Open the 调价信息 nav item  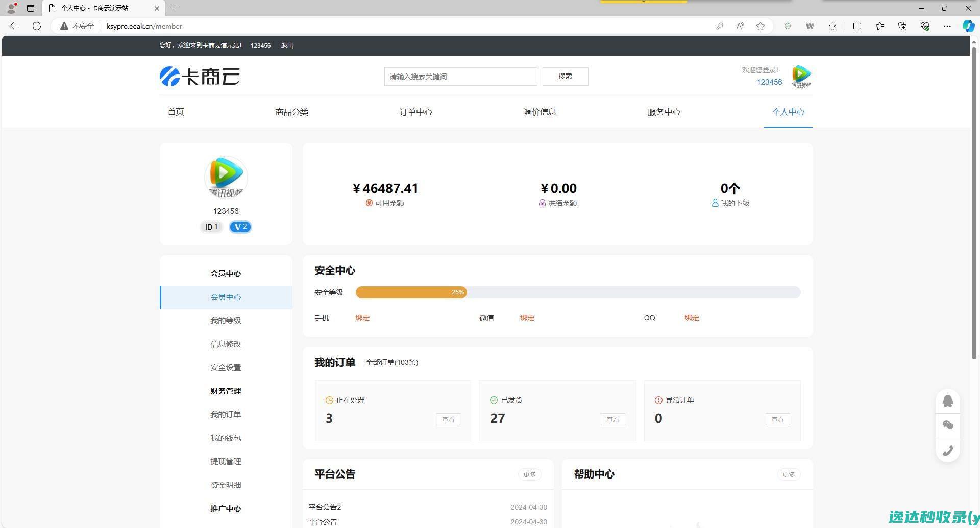click(x=540, y=112)
